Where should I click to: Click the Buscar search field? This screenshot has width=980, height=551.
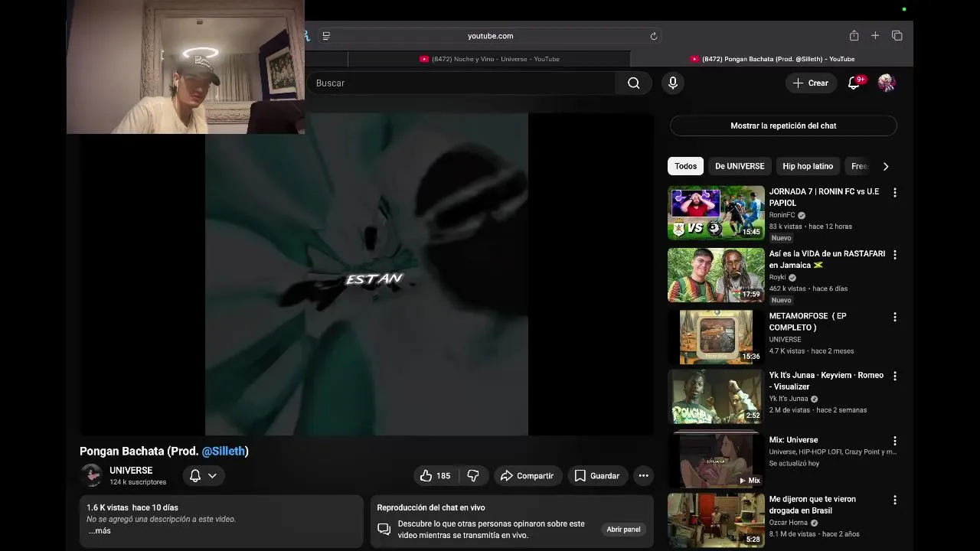(462, 83)
